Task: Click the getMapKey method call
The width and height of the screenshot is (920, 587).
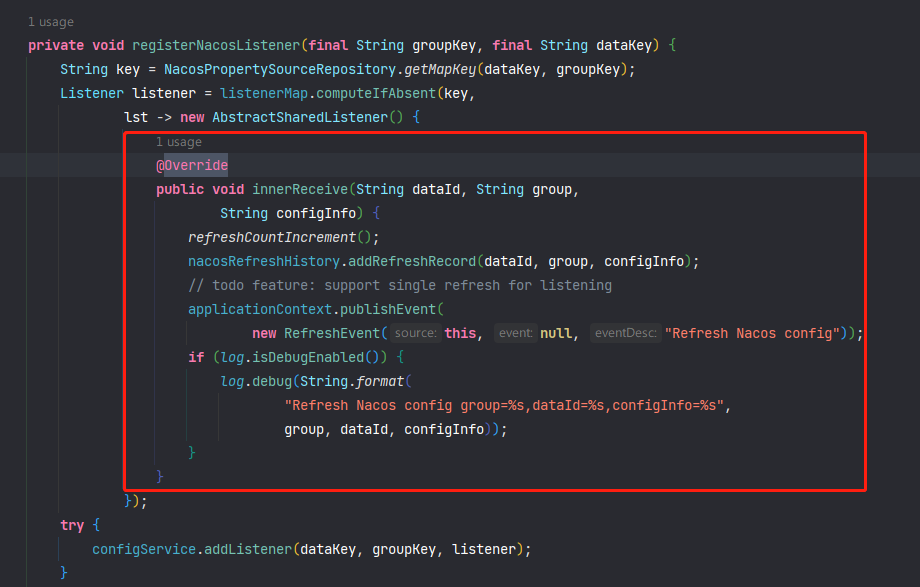Action: tap(440, 69)
